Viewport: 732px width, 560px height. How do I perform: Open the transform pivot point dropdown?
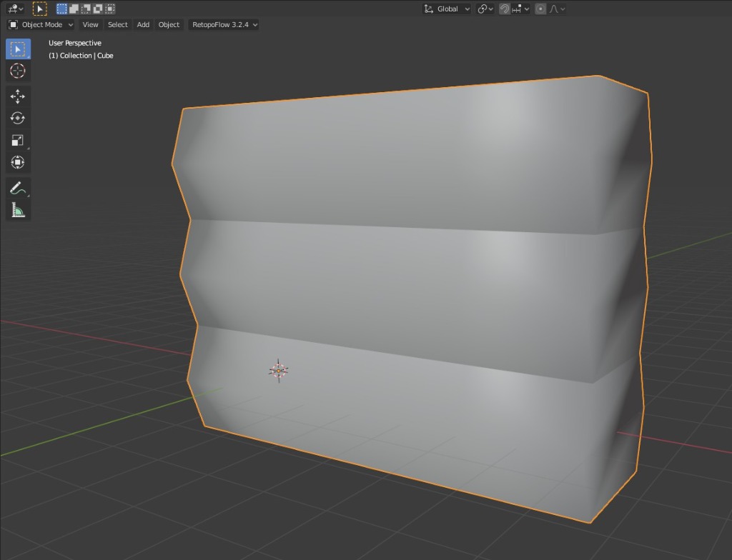tap(485, 9)
